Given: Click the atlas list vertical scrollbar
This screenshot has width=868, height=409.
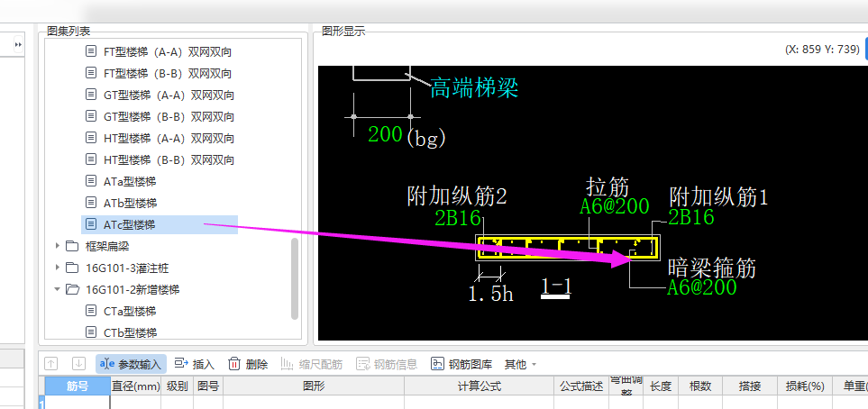Looking at the screenshot, I should (295, 278).
